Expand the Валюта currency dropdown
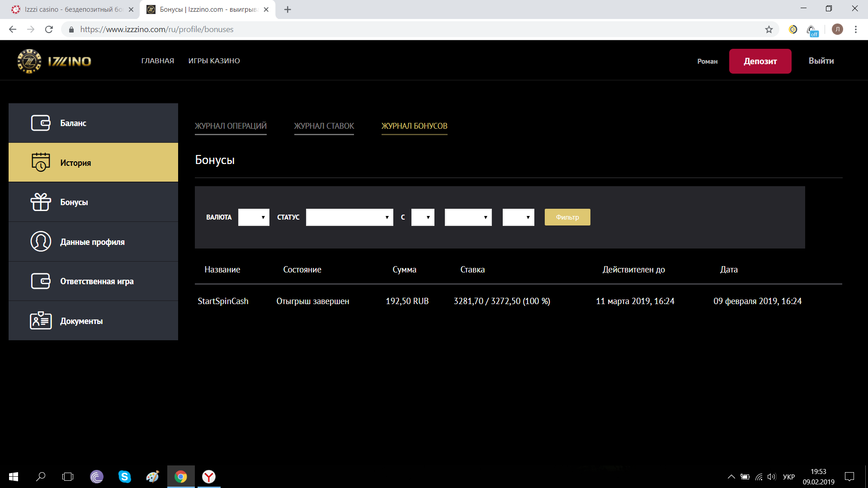This screenshot has width=868, height=488. click(254, 217)
